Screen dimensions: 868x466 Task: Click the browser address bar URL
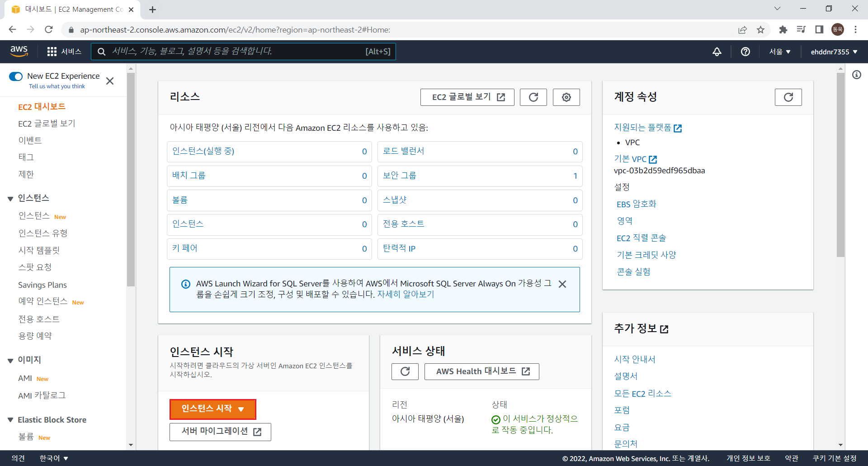pyautogui.click(x=235, y=30)
